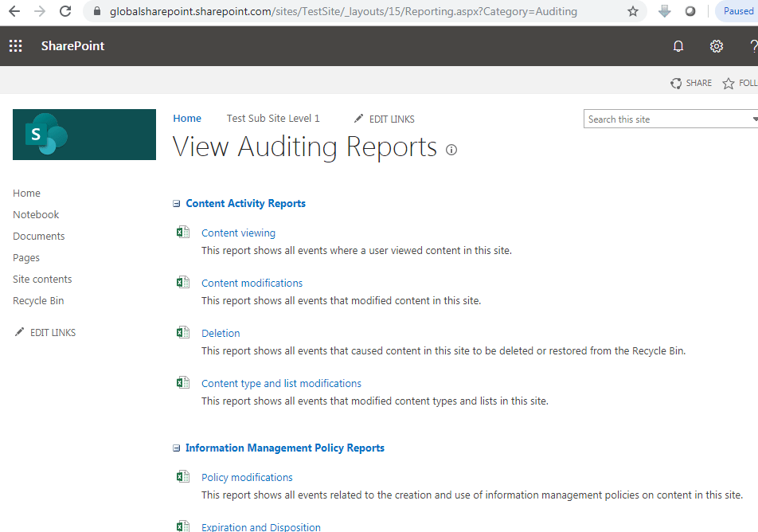Click the Content Activity Reports heading
758x532 pixels.
coord(245,204)
